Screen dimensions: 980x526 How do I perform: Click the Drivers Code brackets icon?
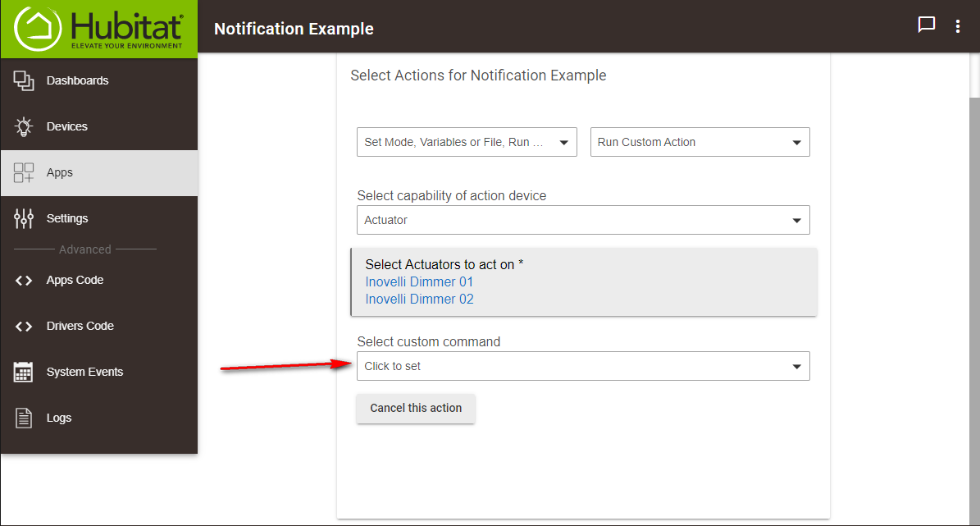(24, 326)
